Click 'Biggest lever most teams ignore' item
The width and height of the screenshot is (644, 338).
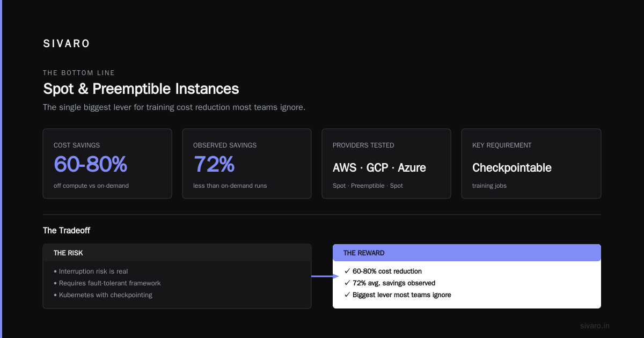click(x=398, y=295)
